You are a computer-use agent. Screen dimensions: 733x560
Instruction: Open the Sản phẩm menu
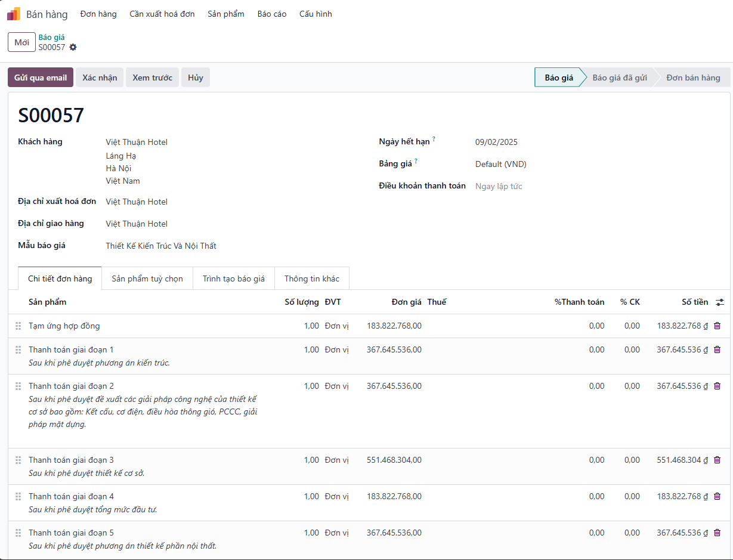(226, 14)
